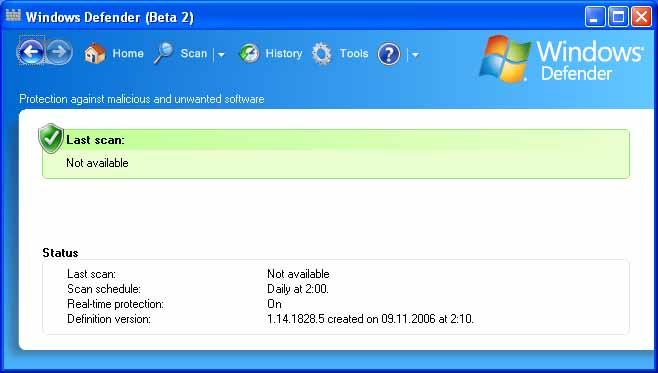Select the 'Last scan:' green banner heading
Image resolution: width=658 pixels, height=373 pixels.
tap(95, 140)
